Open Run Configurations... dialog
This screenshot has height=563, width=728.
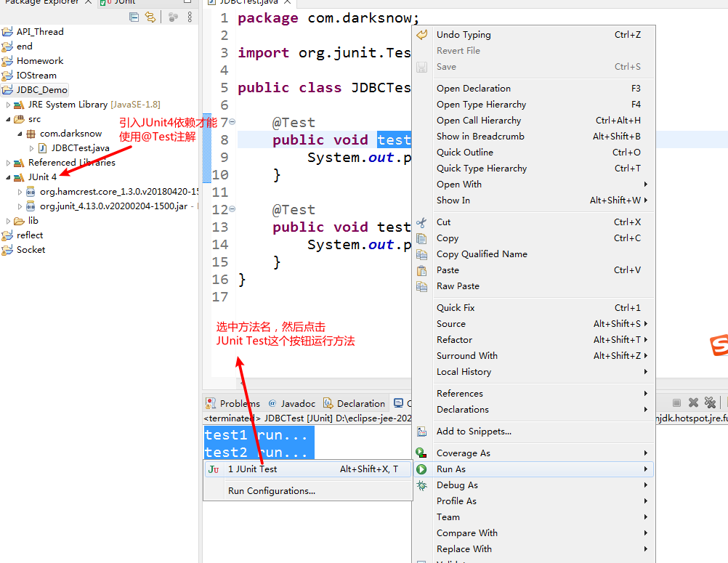[308, 491]
